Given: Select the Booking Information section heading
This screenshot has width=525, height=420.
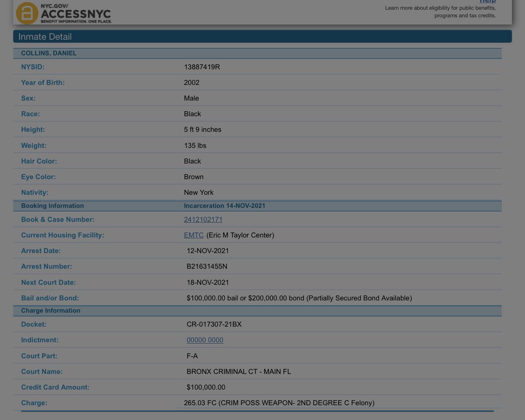Looking at the screenshot, I should tap(52, 206).
